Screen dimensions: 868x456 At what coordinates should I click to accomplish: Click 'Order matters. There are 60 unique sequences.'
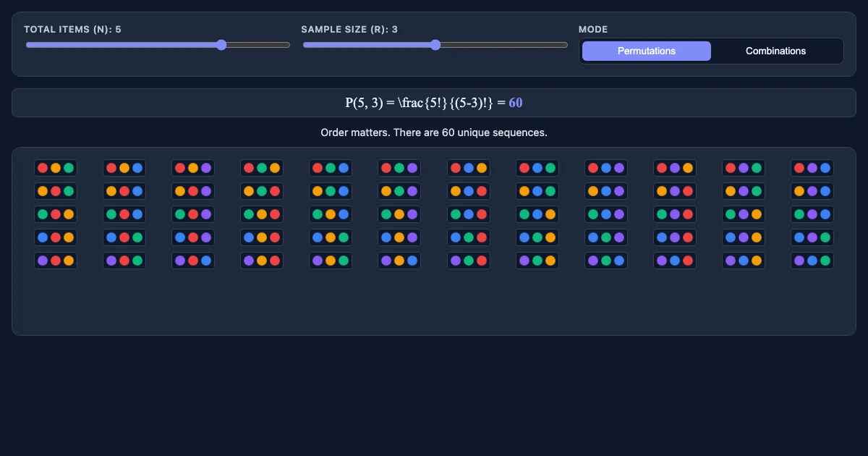coord(434,133)
